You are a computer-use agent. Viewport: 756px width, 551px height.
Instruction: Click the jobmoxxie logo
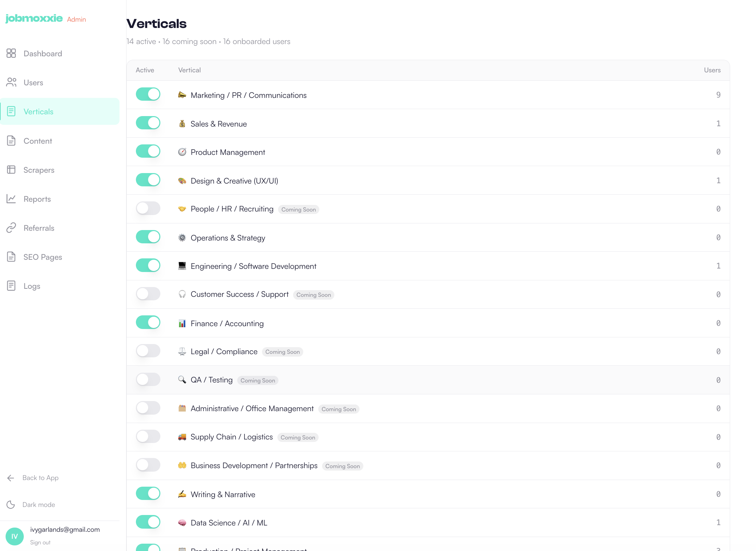coord(34,18)
